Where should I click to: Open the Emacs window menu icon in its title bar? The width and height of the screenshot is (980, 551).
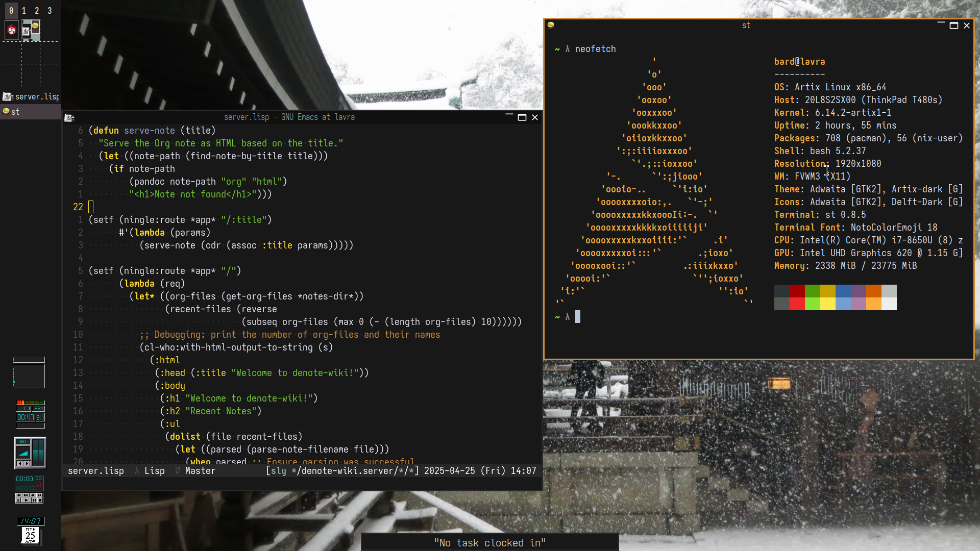(x=69, y=118)
